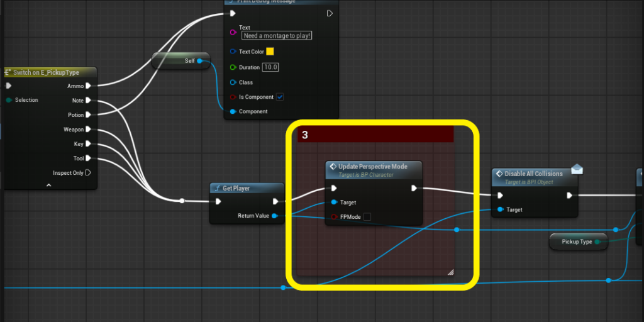
Task: Click the Self node output pin
Action: (200, 61)
